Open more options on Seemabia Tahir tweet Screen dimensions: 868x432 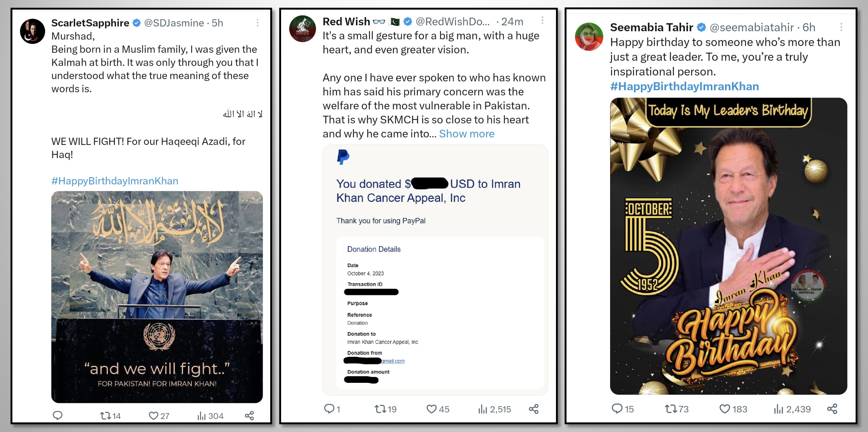click(841, 27)
